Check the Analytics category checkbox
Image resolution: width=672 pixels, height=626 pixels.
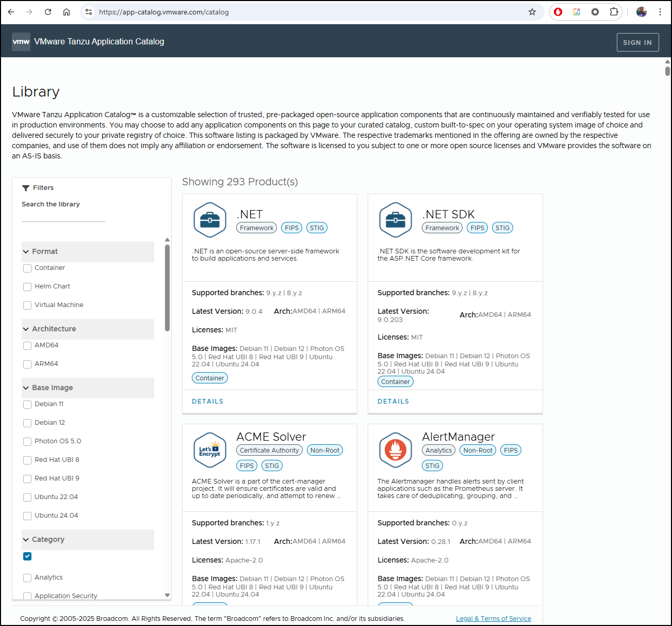pos(27,578)
